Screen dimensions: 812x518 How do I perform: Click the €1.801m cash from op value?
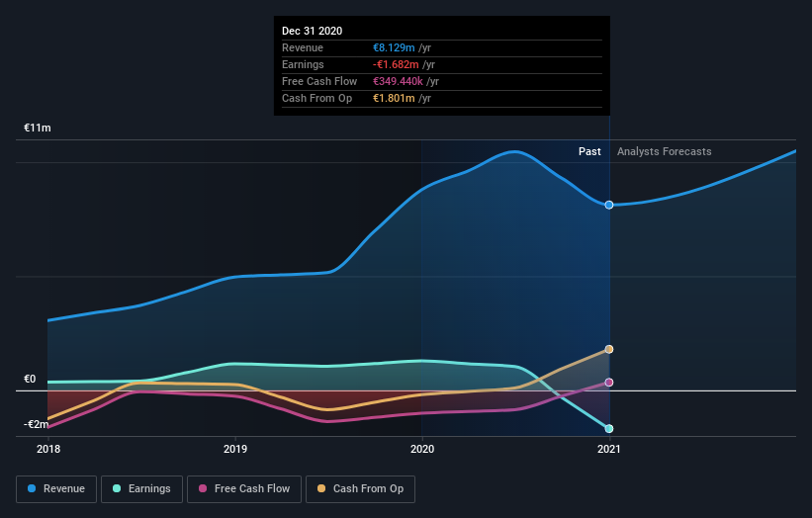pyautogui.click(x=394, y=98)
